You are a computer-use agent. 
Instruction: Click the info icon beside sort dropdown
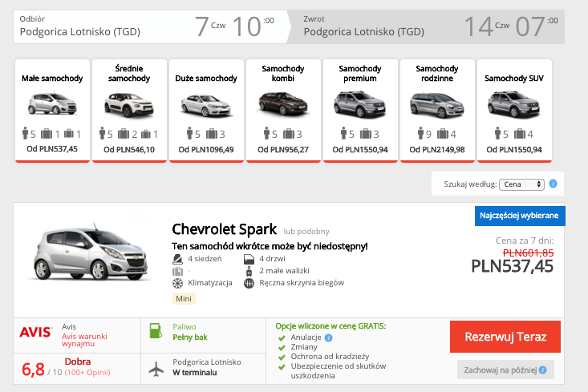click(x=554, y=184)
